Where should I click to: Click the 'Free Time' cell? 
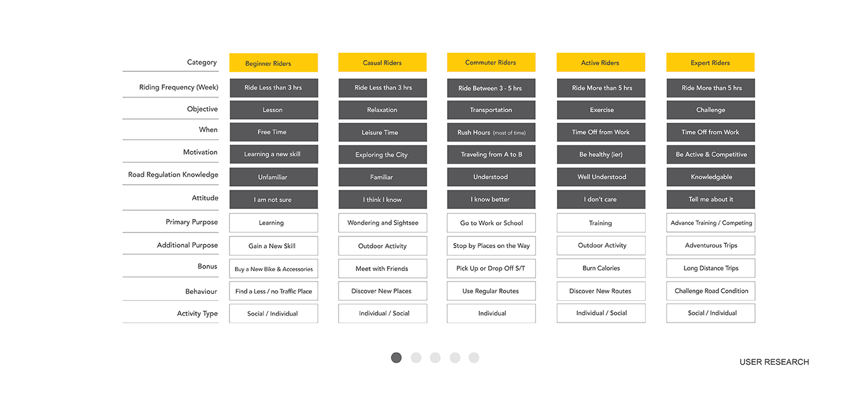click(273, 132)
